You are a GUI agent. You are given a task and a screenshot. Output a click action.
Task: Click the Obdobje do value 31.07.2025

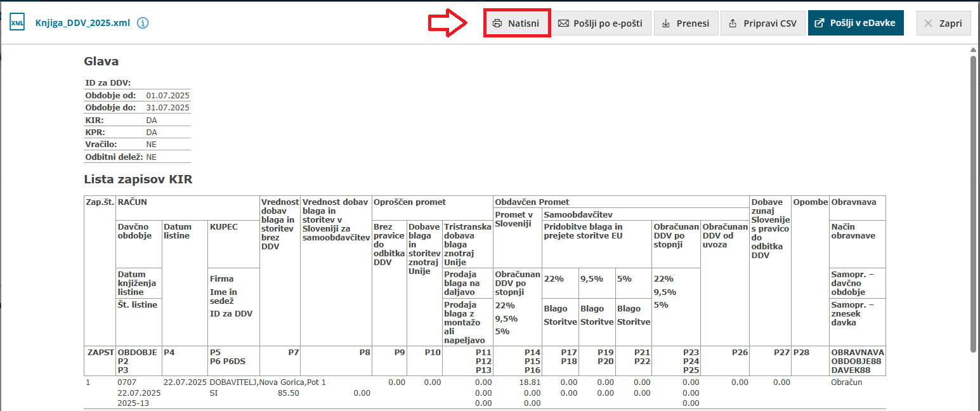coord(167,108)
